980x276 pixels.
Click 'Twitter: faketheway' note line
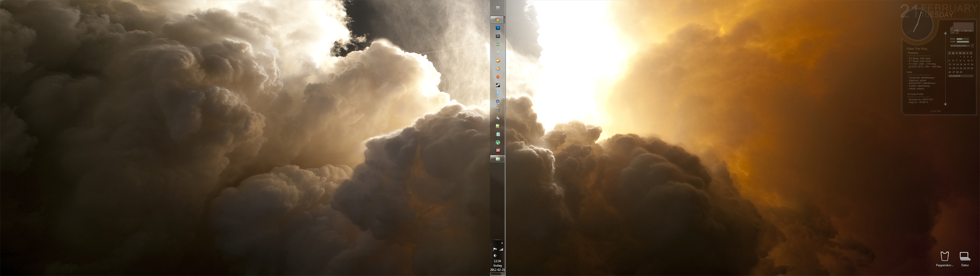click(919, 86)
